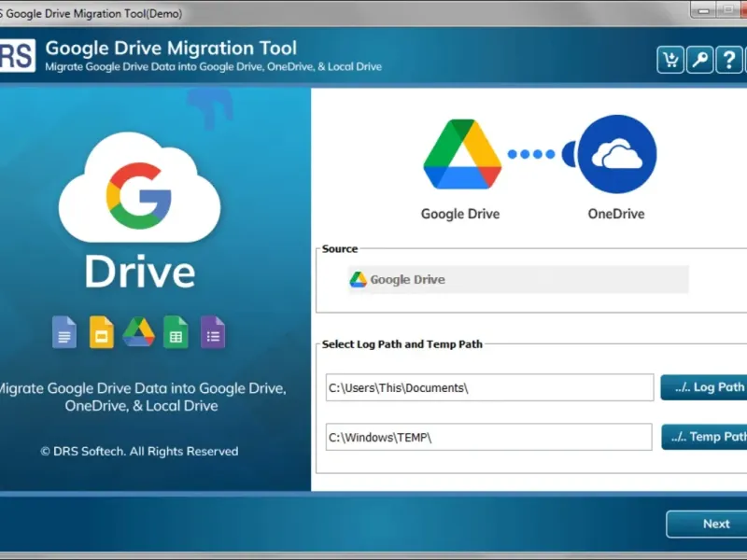747x560 pixels.
Task: Click the Drive icon in Source field
Action: (x=359, y=279)
